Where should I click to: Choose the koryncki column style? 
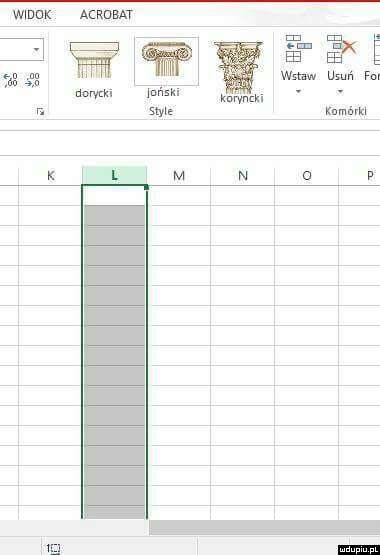click(x=241, y=72)
